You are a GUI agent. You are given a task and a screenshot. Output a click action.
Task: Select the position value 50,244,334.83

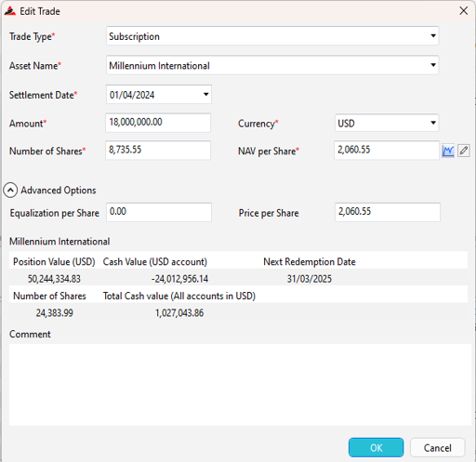(x=54, y=279)
